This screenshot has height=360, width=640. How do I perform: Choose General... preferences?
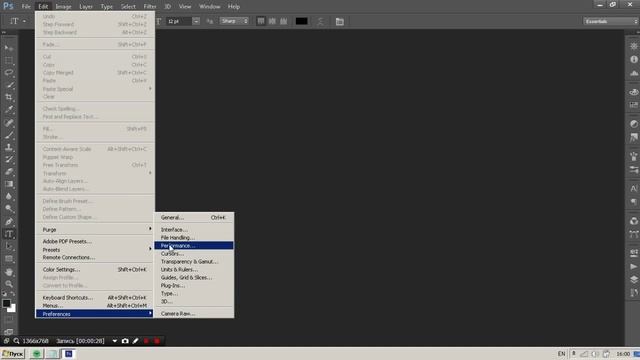(194, 218)
